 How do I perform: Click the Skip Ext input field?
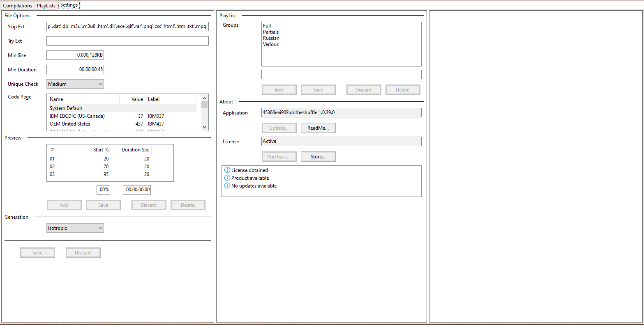[127, 27]
